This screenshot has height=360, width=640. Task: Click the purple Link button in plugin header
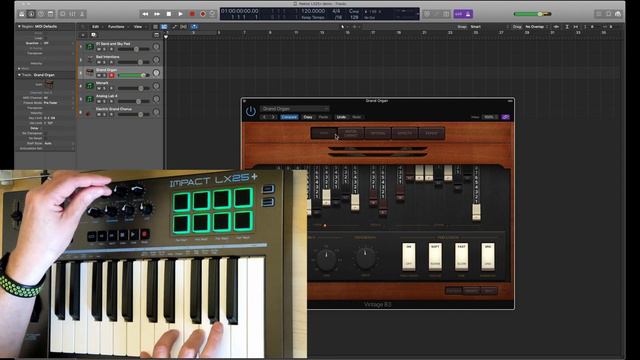coord(505,117)
